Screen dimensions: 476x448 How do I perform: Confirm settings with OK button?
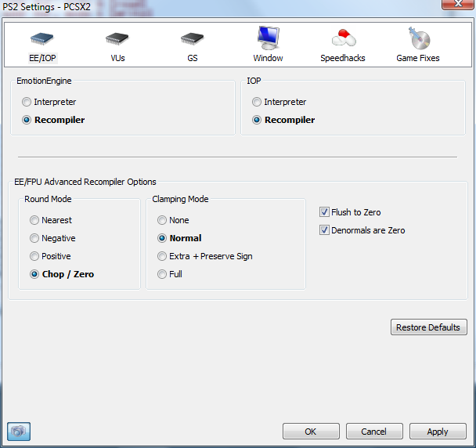pos(311,432)
